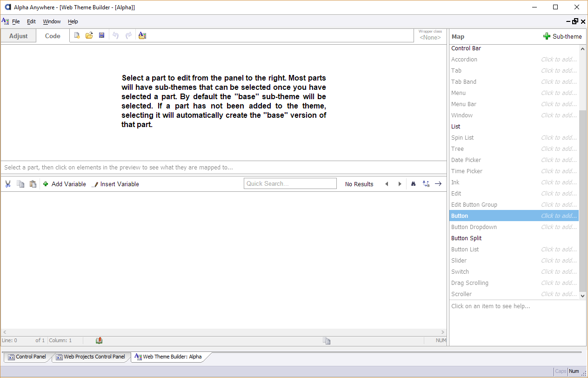Click the theme preview icon after Redo
This screenshot has height=378, width=588.
click(142, 35)
